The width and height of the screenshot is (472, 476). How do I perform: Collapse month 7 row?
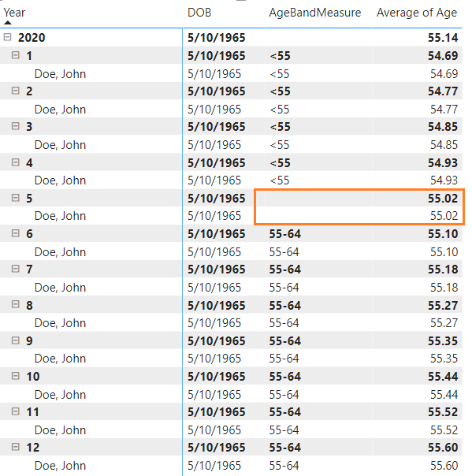pyautogui.click(x=16, y=269)
